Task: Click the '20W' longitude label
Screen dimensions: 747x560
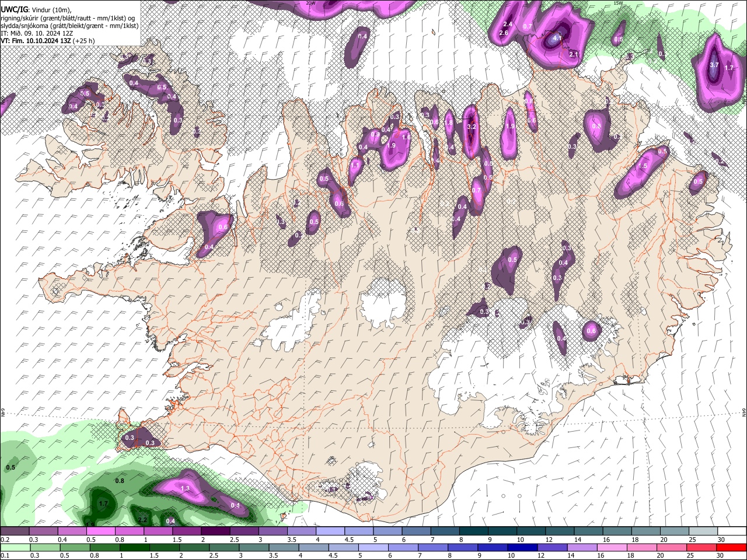Action: [310, 2]
